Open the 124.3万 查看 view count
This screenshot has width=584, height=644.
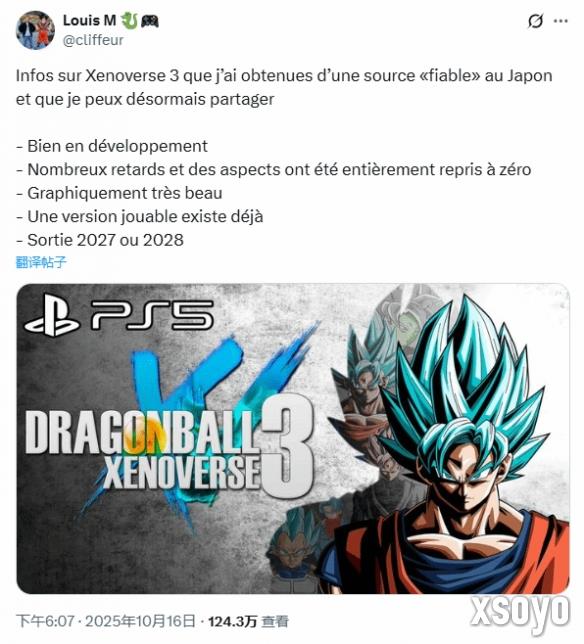coord(248,621)
